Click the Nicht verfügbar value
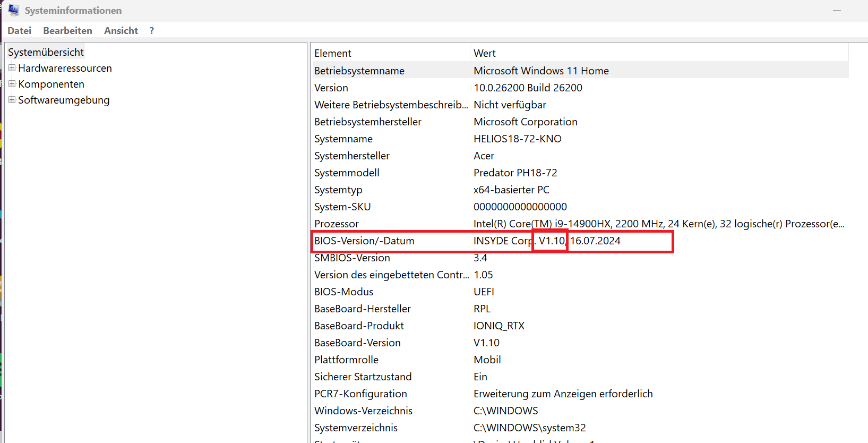The width and height of the screenshot is (868, 443). (510, 105)
